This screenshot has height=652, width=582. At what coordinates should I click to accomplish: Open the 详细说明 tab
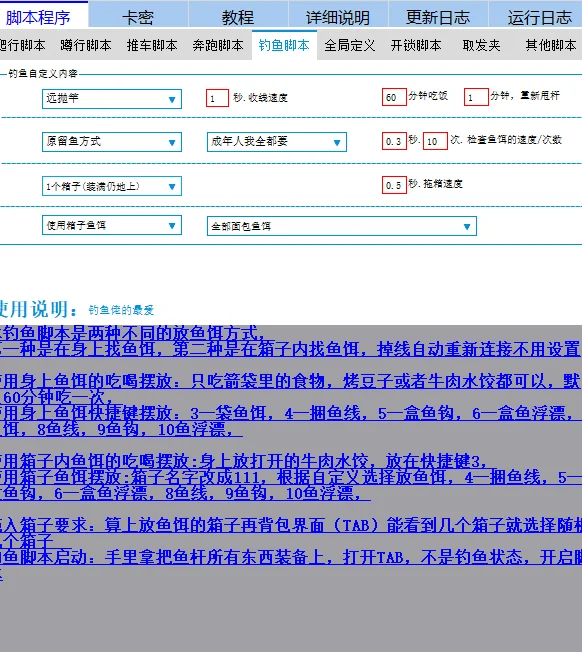point(338,17)
